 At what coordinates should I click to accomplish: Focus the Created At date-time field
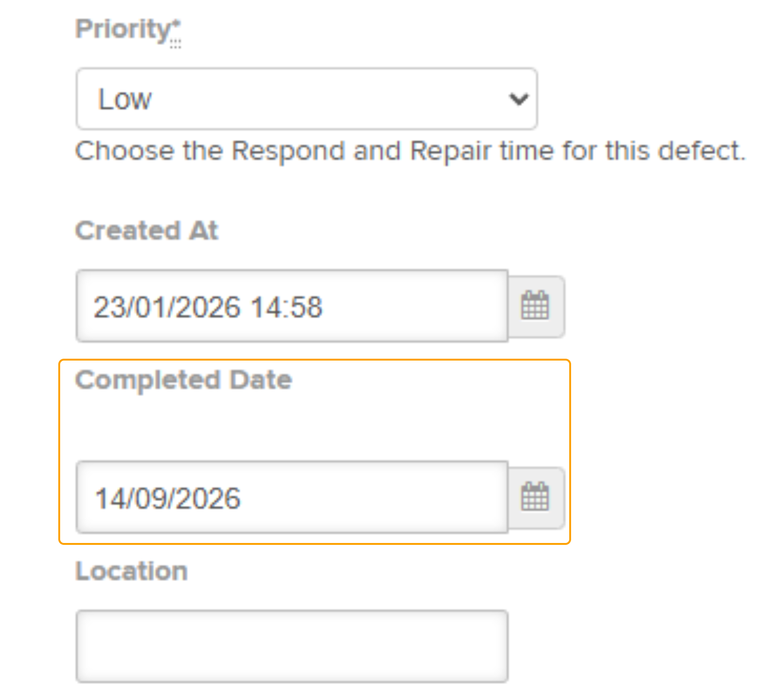coord(292,306)
